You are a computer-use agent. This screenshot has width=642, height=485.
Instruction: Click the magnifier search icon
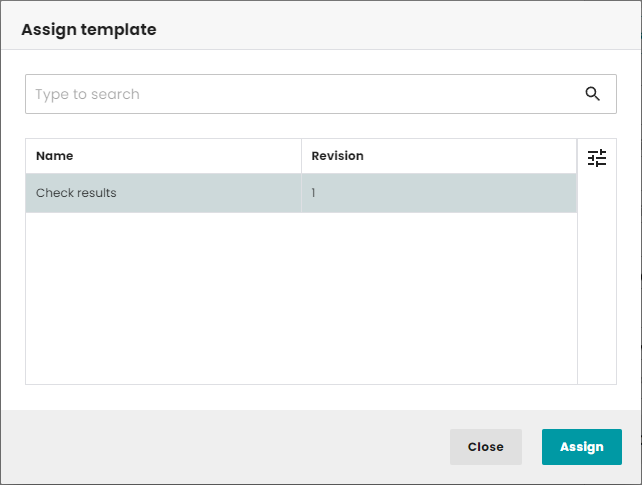593,94
